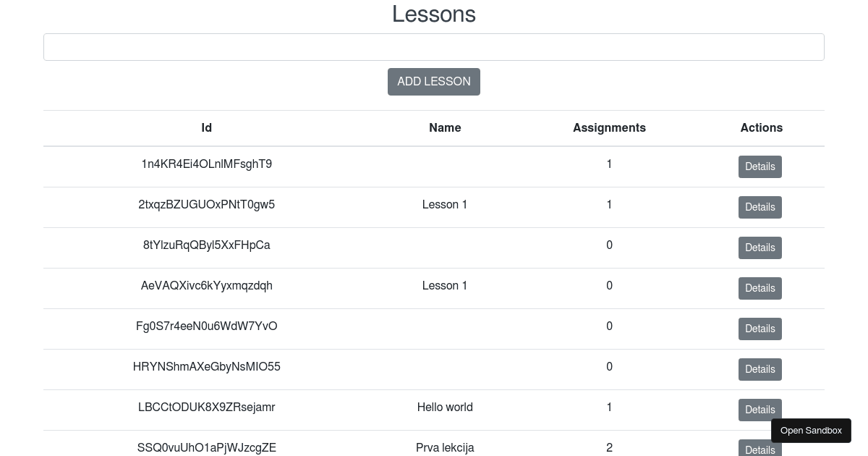Click the Lessons page heading
The width and height of the screenshot is (868, 456).
434,14
